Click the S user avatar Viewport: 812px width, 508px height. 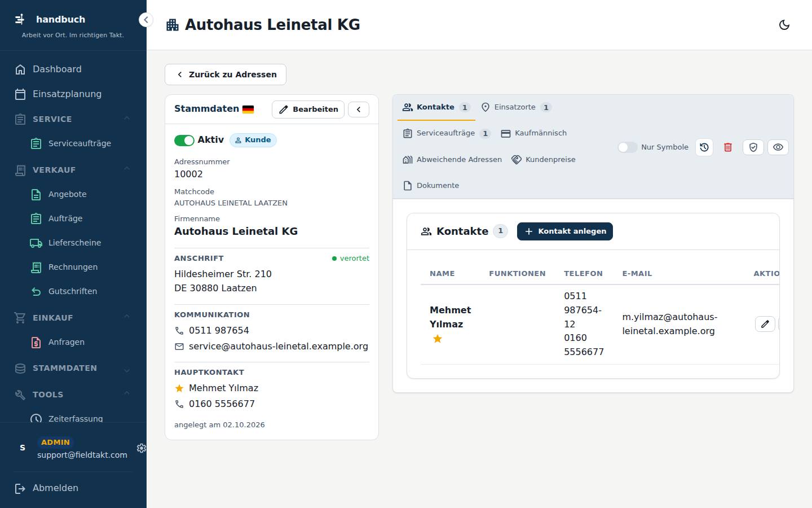(x=23, y=448)
